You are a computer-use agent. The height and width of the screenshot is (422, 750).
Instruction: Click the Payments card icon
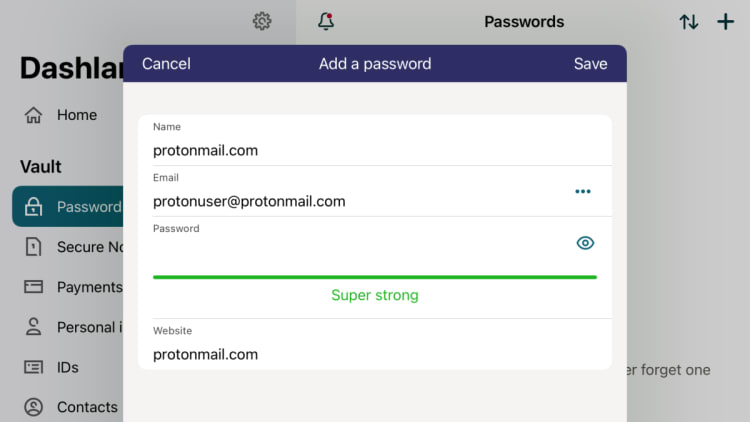[33, 287]
